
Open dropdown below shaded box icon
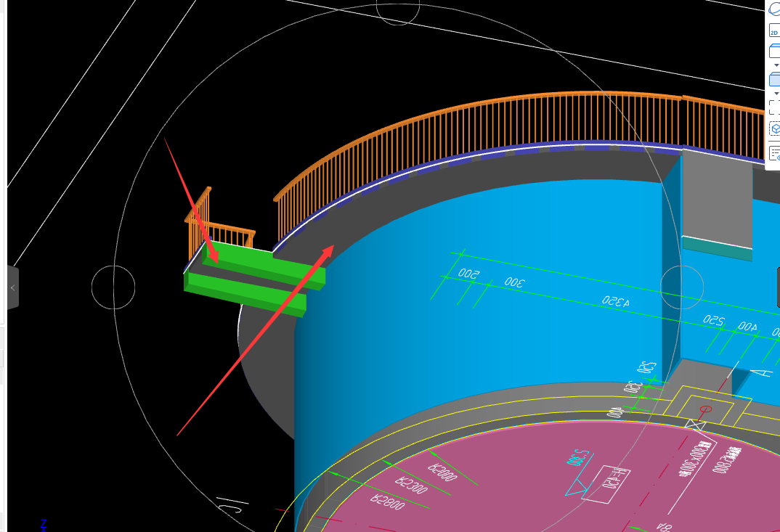pyautogui.click(x=776, y=94)
